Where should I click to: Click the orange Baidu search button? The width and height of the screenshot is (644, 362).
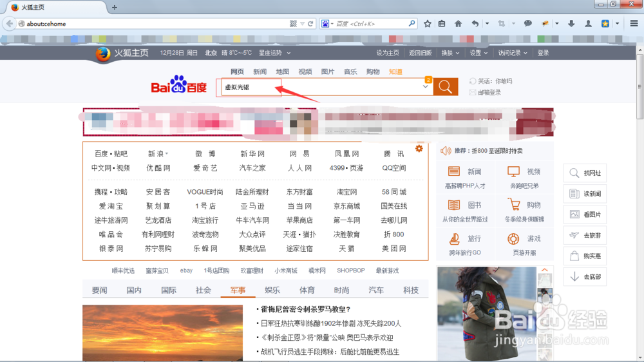(x=446, y=87)
